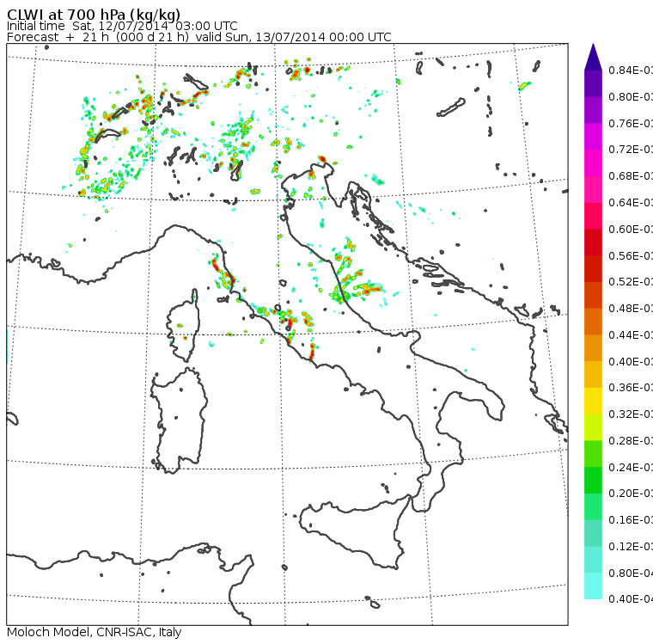Click the "Initial time Sat, 12/07/2014 03:00 UTC" line
Viewport: 653px width, 644px height.
point(122,26)
